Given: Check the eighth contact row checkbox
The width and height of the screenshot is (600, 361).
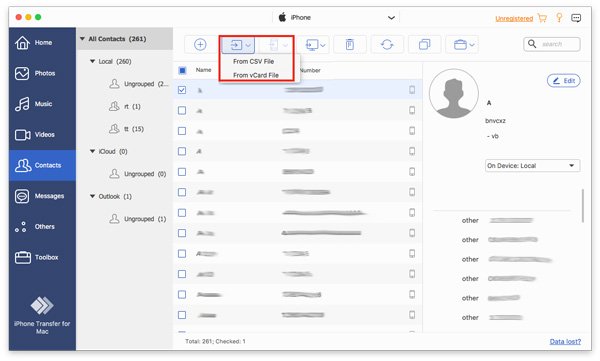Looking at the screenshot, I should click(x=182, y=233).
